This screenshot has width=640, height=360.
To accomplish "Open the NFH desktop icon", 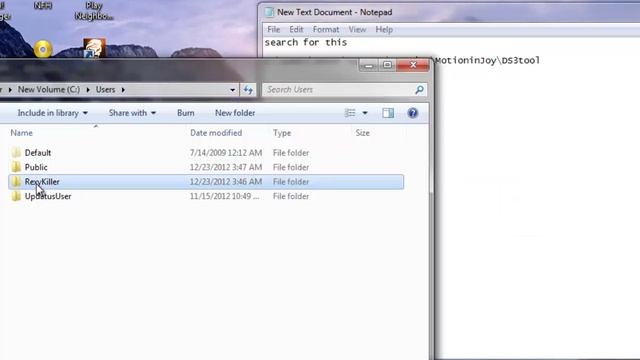I will tap(43, 6).
